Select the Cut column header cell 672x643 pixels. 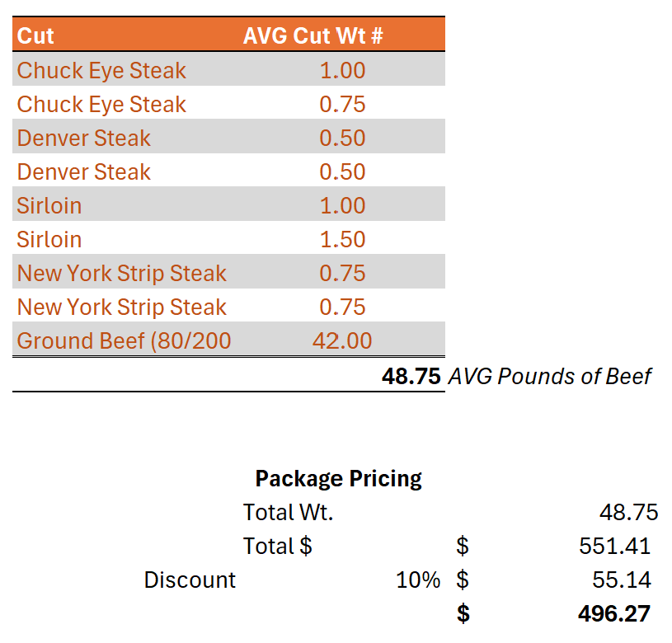(36, 36)
